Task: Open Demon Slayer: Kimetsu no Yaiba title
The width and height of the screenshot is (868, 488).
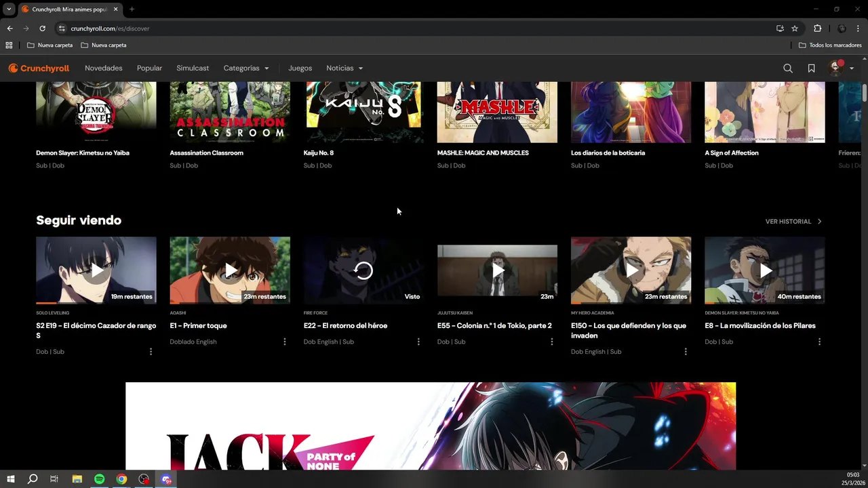Action: [83, 152]
